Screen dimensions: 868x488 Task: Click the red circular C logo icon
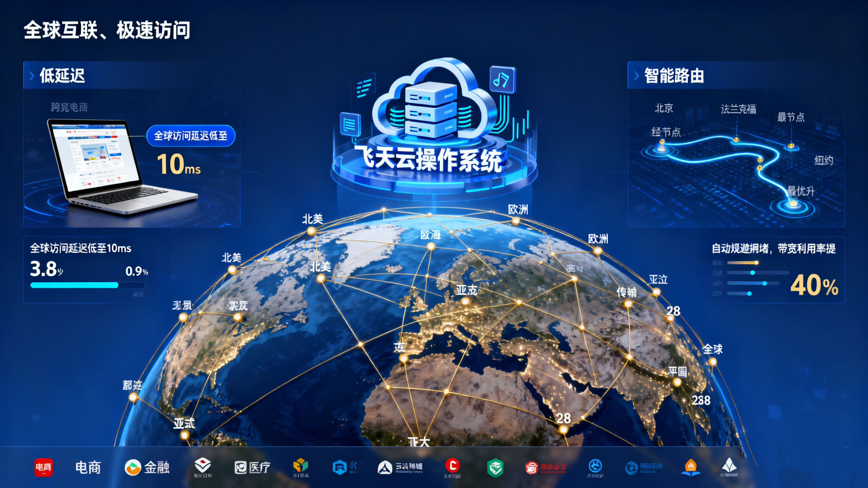point(452,465)
